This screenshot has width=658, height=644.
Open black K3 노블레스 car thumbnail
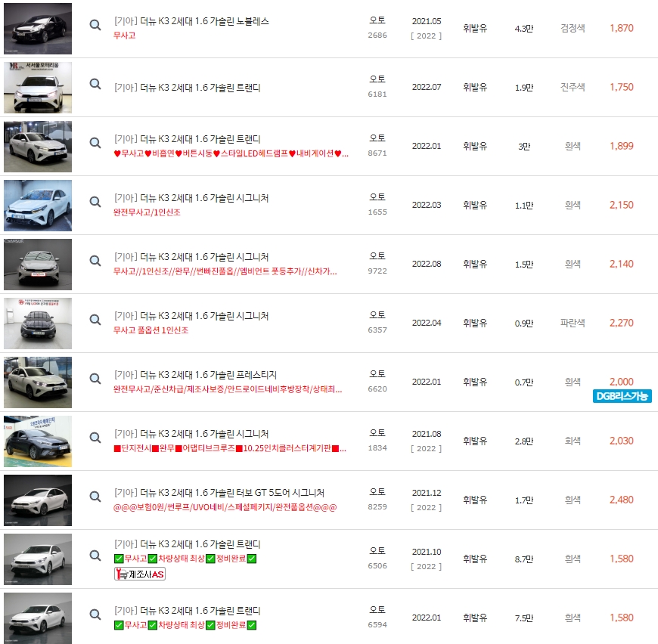(38, 29)
